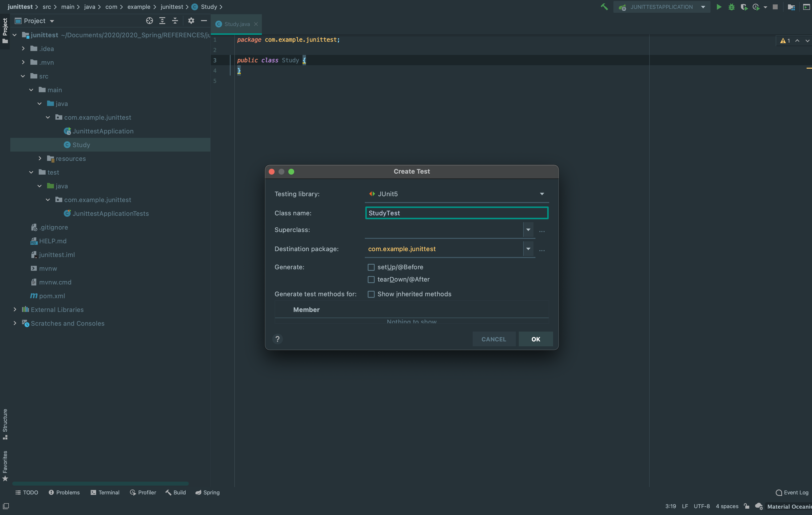Click the help question mark icon
This screenshot has width=812, height=515.
(x=278, y=339)
